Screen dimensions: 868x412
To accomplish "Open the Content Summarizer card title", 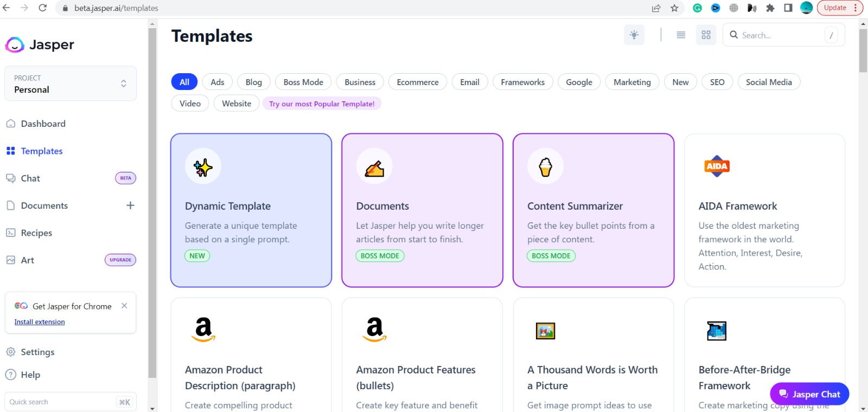I will click(x=575, y=206).
